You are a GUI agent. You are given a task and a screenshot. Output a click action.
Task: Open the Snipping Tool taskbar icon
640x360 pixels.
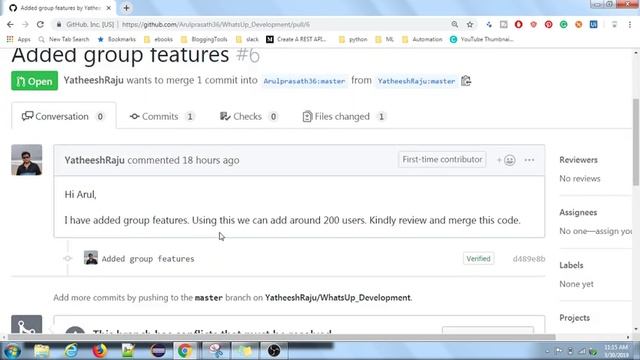(216, 351)
